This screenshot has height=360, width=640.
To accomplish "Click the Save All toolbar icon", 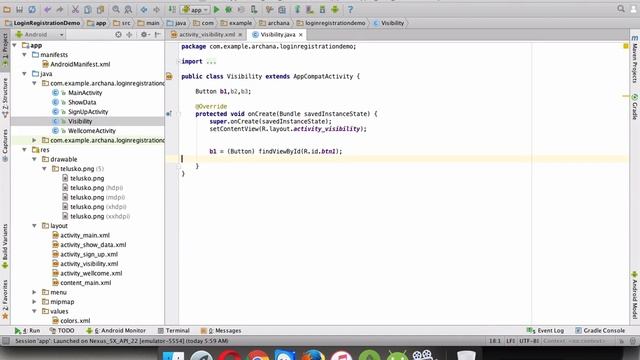I will click(19, 9).
